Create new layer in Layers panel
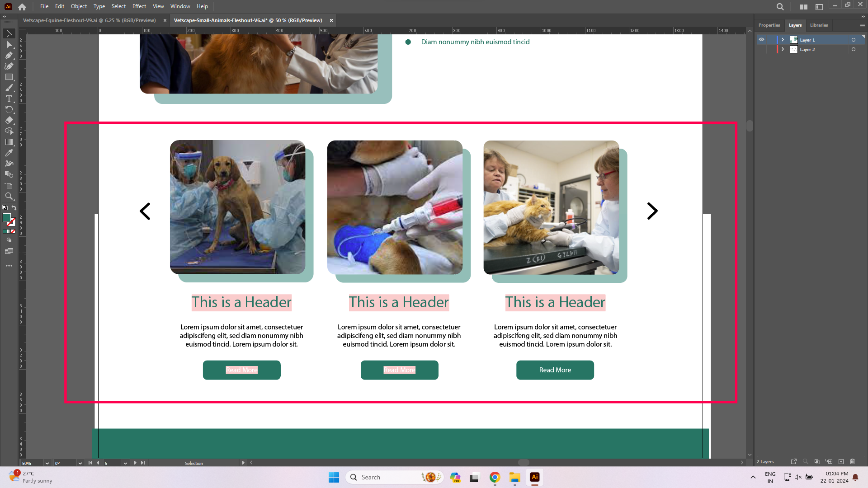868x488 pixels. coord(841,461)
